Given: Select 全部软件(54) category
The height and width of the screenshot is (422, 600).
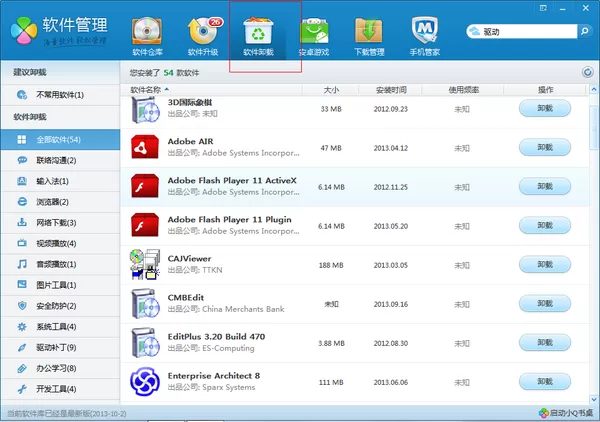Looking at the screenshot, I should click(x=60, y=140).
